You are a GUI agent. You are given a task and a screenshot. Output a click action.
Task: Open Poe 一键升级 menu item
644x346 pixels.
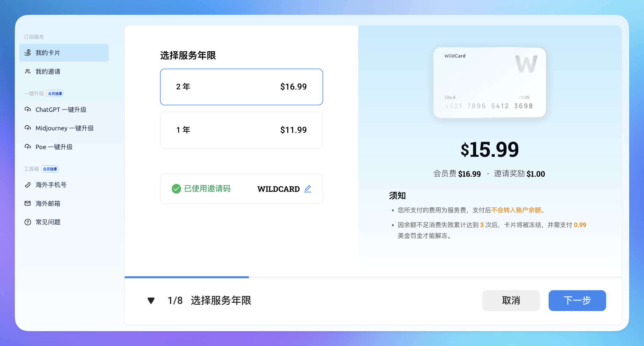[64, 147]
